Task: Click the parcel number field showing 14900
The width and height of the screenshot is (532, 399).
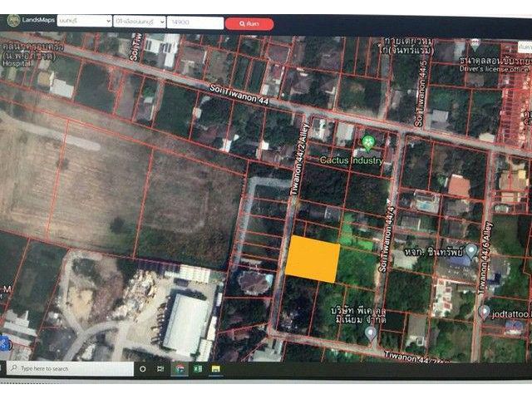Action: [195, 22]
